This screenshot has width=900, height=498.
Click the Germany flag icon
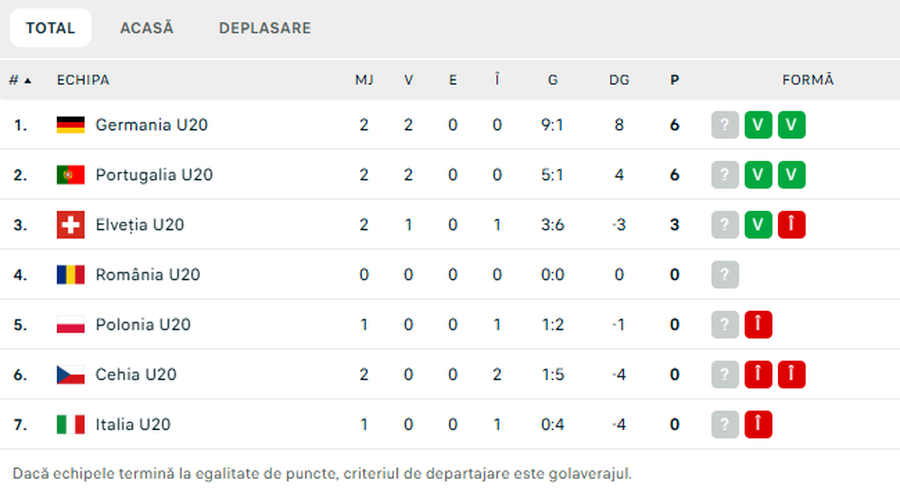coord(70,125)
